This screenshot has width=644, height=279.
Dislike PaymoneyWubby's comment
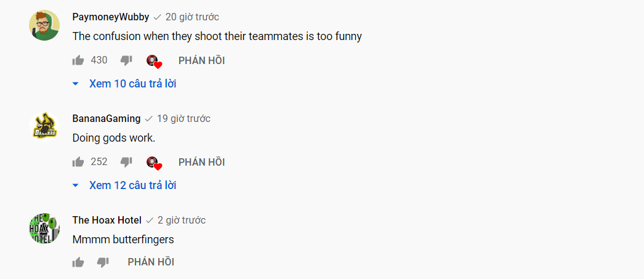tap(126, 60)
